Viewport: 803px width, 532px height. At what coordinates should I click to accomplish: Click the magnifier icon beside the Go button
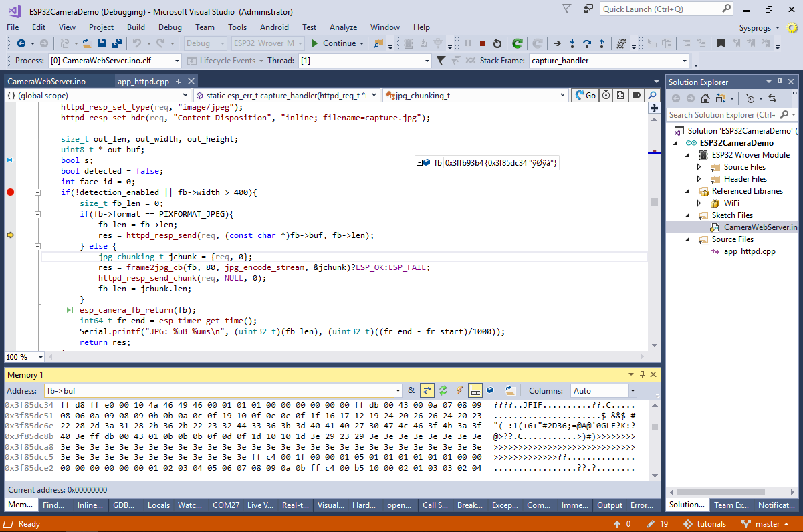coord(653,95)
